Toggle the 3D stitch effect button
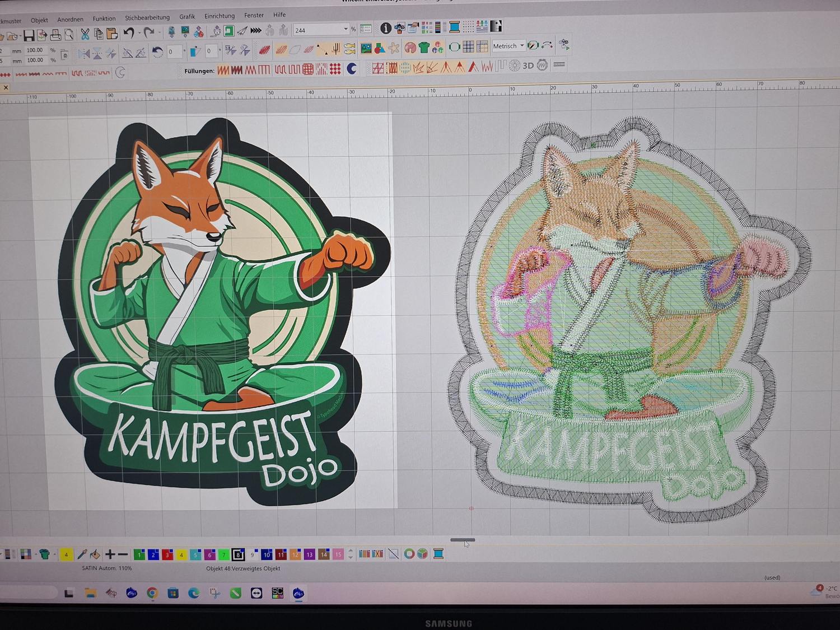Viewport: 840px width, 630px height. point(528,66)
